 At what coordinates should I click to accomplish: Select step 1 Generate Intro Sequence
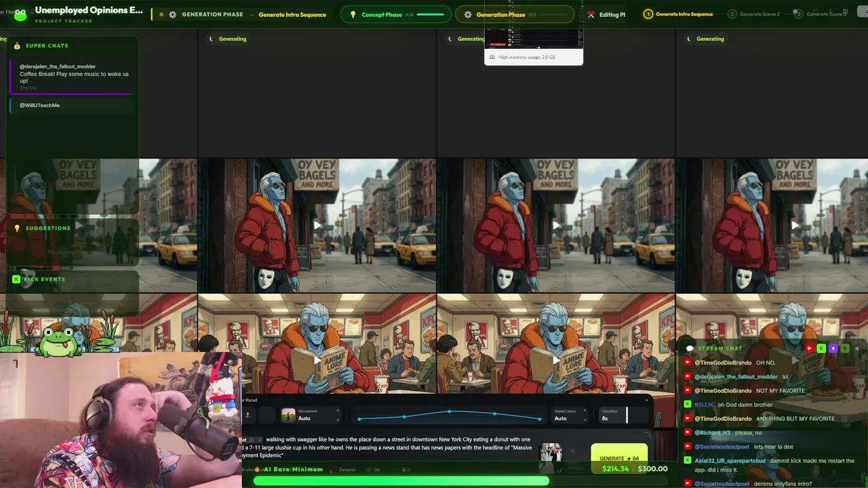pos(678,14)
